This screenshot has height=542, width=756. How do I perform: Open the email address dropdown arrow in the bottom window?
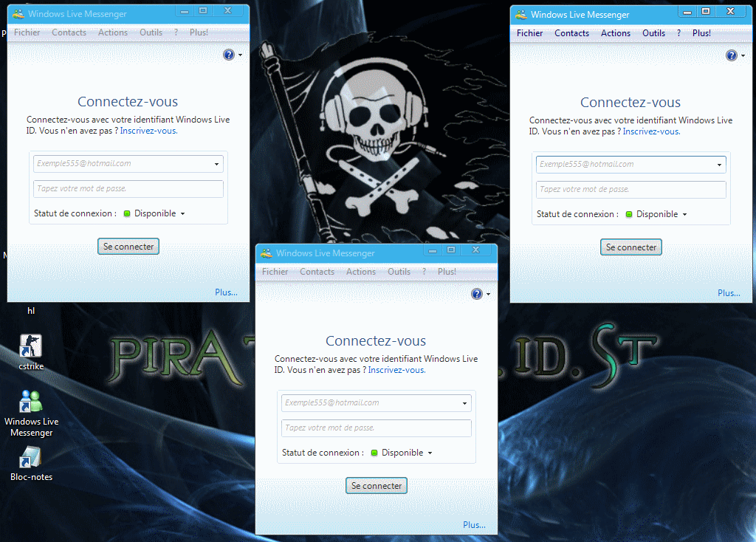click(465, 403)
